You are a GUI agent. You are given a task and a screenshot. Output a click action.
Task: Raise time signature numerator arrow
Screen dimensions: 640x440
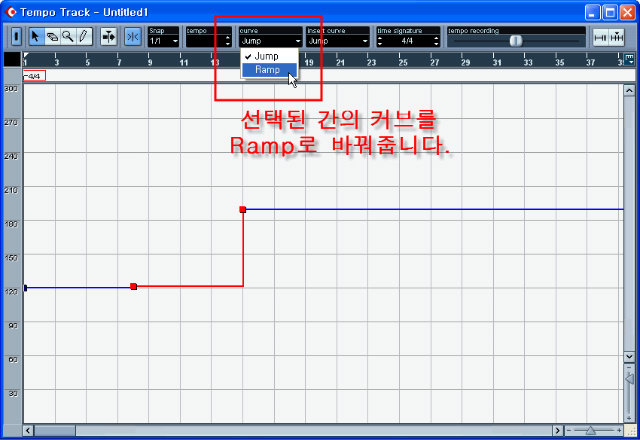pos(380,38)
